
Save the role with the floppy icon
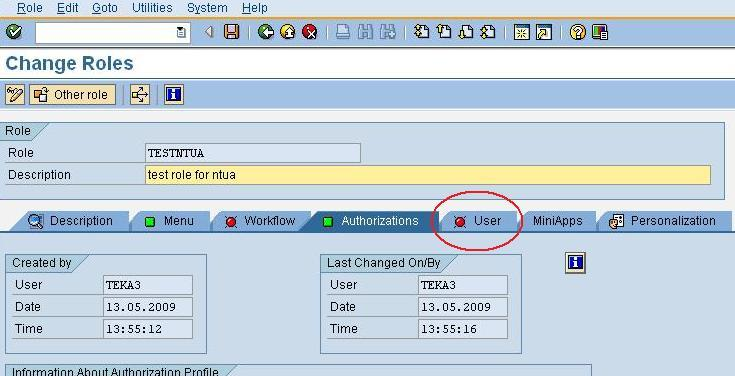[231, 32]
